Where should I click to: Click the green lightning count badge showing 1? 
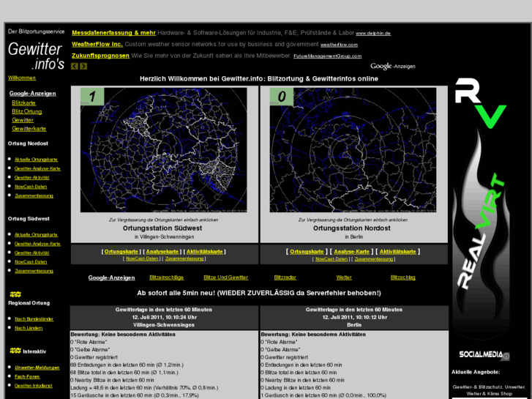(x=92, y=97)
